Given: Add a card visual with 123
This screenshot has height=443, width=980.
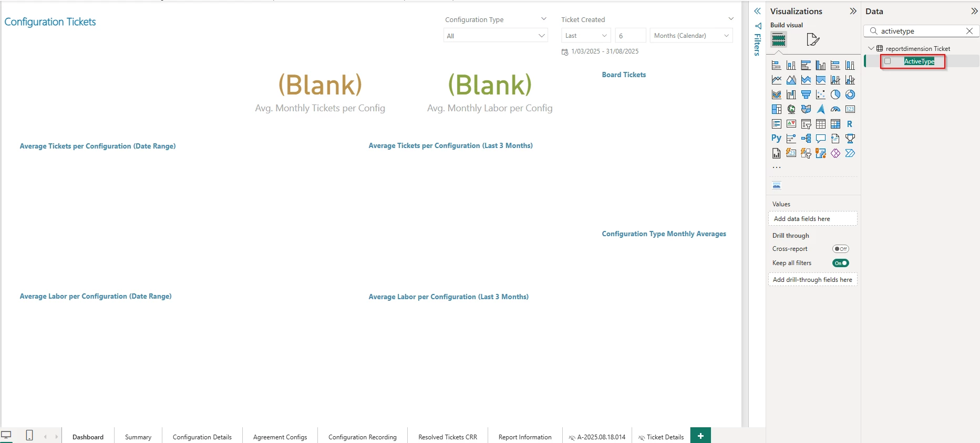Looking at the screenshot, I should click(x=850, y=109).
